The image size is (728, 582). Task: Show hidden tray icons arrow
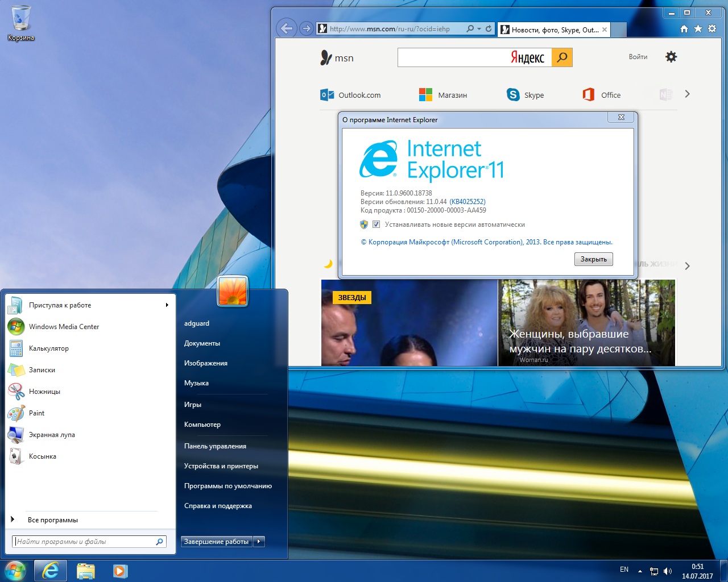click(640, 571)
